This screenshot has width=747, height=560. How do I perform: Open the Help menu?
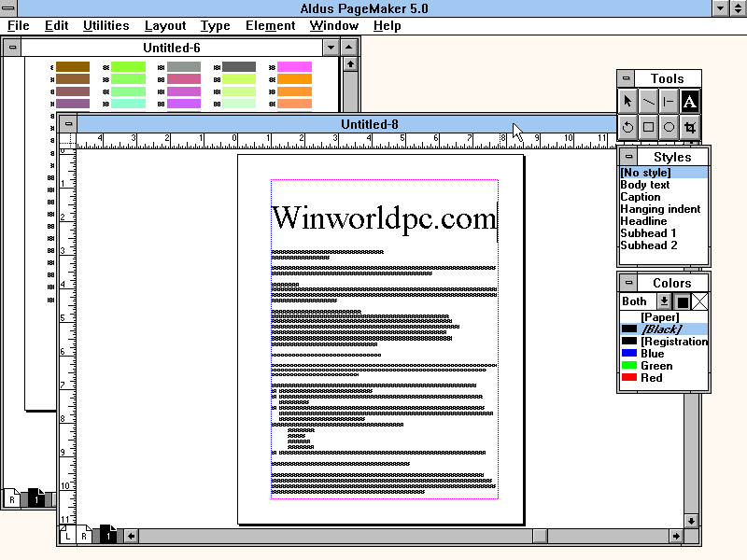coord(387,26)
